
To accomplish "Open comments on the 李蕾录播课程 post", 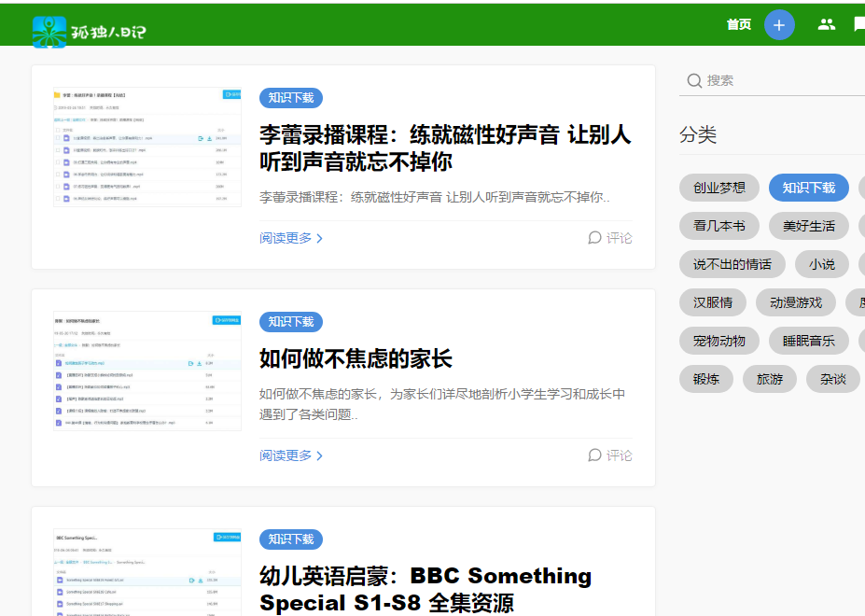I will (610, 238).
